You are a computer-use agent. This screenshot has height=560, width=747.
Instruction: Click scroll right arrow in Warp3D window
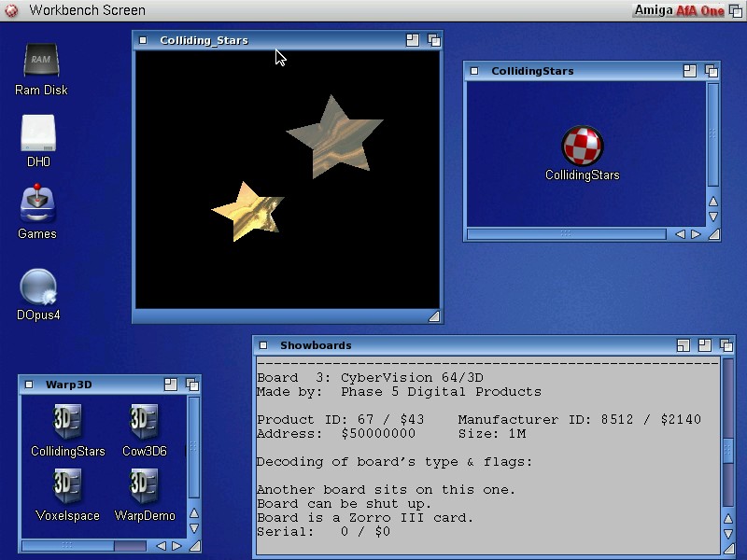[x=176, y=546]
